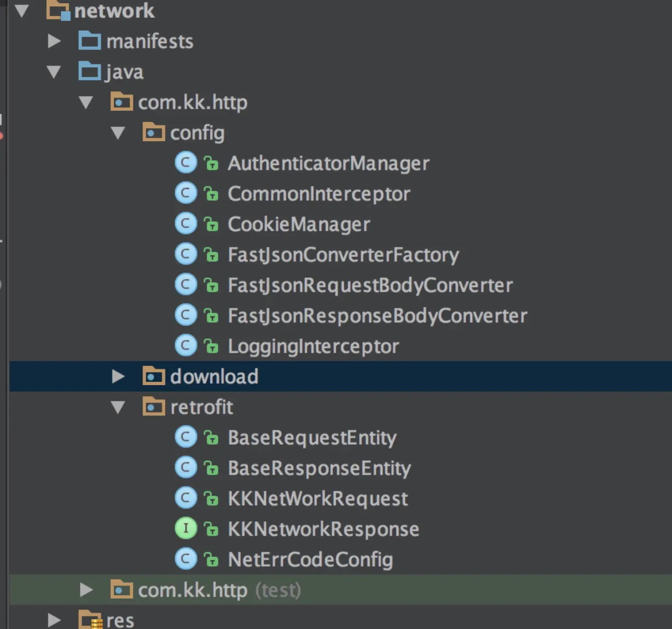Select the BaseRequestEntity class
This screenshot has width=672, height=629.
(x=312, y=438)
